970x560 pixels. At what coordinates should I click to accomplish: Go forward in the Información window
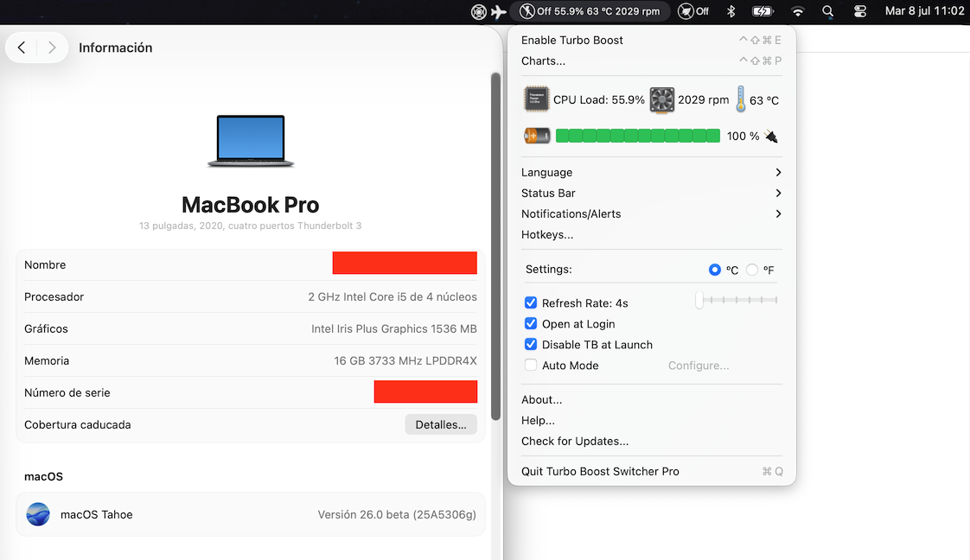coord(52,48)
